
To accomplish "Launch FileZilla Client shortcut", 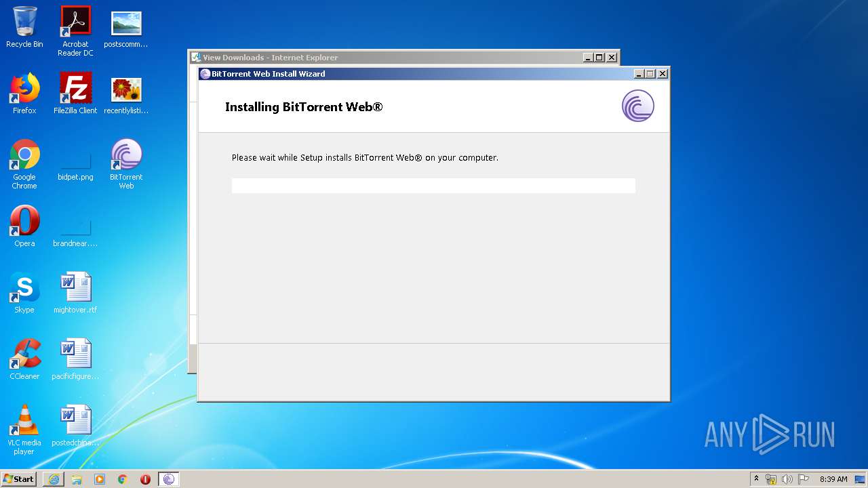I will (x=75, y=94).
